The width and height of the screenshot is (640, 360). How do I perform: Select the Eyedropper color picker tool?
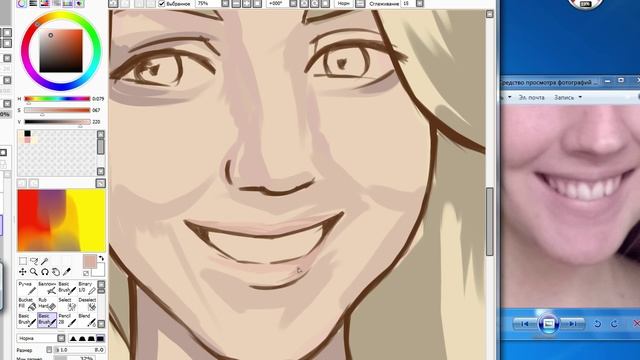67,271
